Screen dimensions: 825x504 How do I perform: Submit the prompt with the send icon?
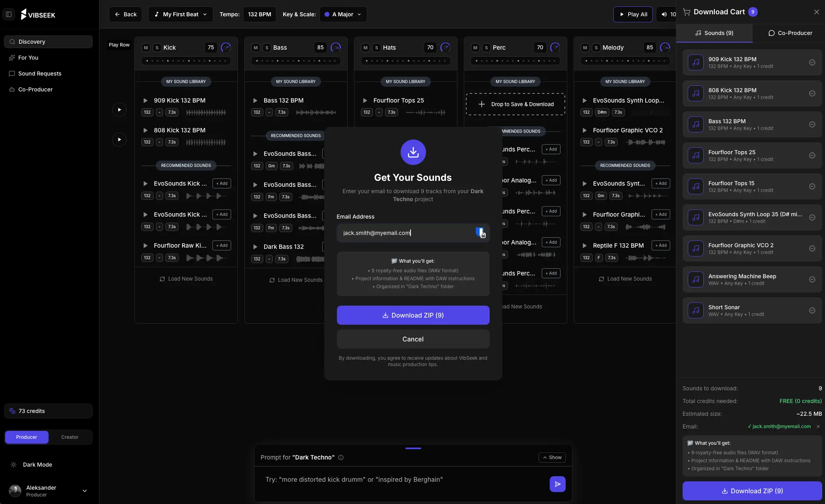(x=556, y=484)
